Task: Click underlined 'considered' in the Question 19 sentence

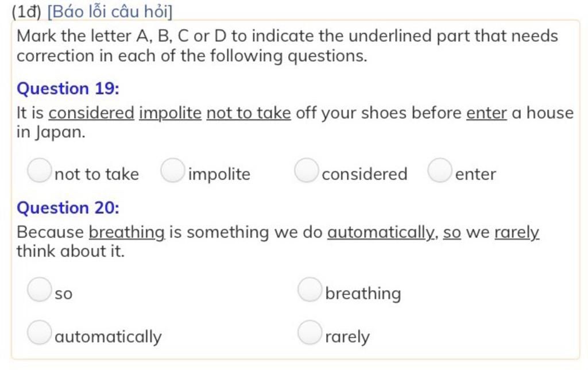Action: tap(91, 113)
